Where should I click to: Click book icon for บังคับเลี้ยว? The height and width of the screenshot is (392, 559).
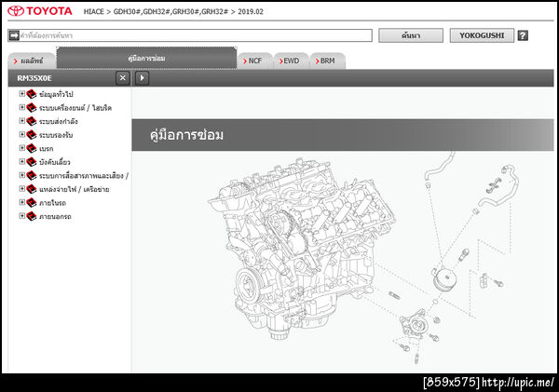[32, 162]
